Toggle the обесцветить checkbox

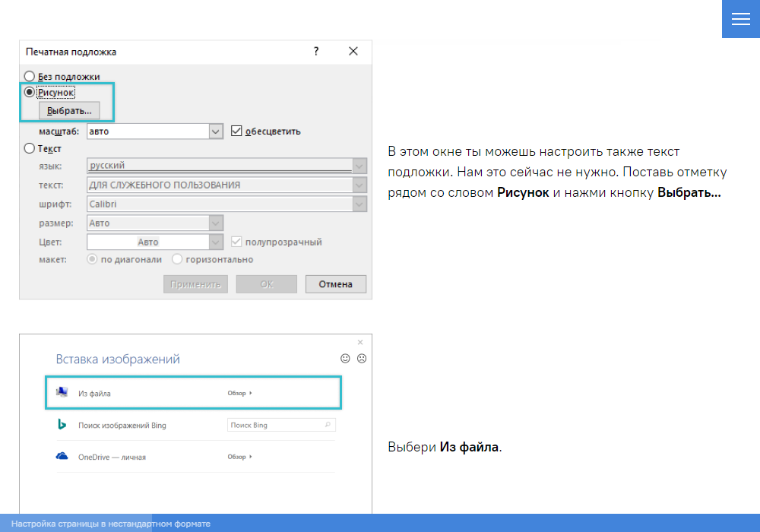point(236,131)
